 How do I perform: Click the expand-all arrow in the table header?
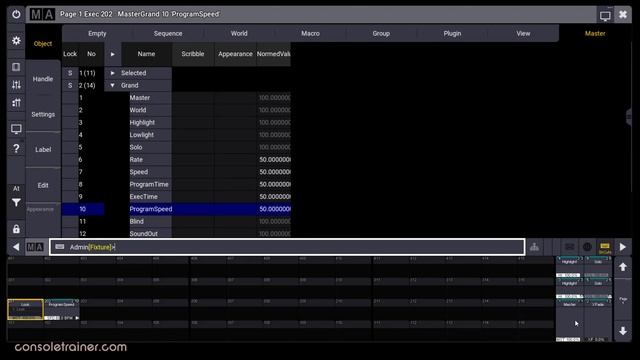click(x=113, y=54)
